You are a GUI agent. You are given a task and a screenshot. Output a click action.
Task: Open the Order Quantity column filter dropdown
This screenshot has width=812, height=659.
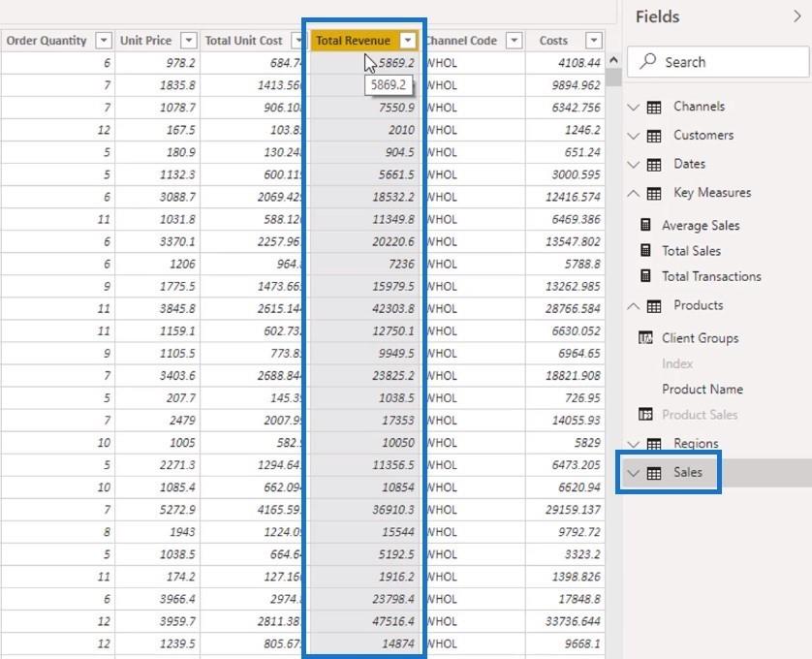(104, 41)
